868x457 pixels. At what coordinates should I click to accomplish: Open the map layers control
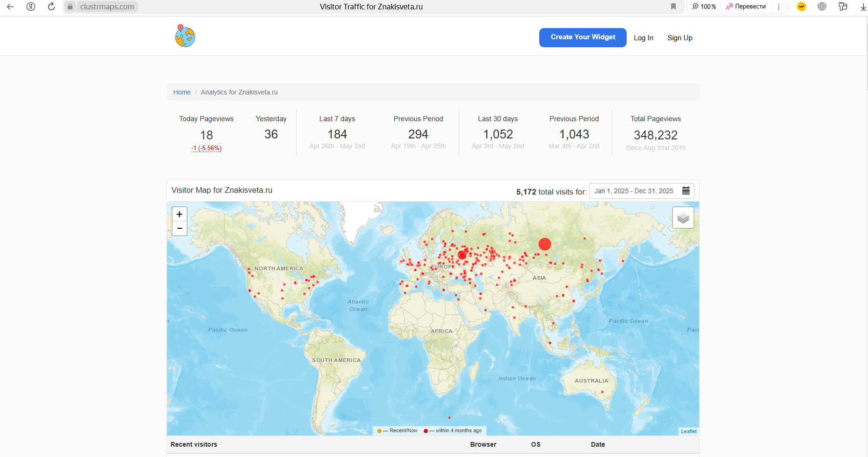683,218
